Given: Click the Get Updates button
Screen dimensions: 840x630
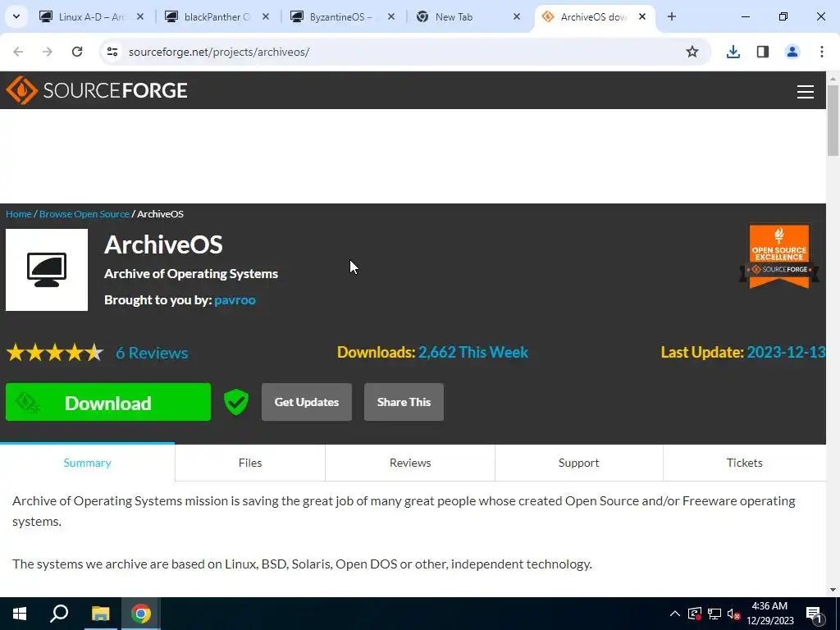Looking at the screenshot, I should (x=307, y=402).
